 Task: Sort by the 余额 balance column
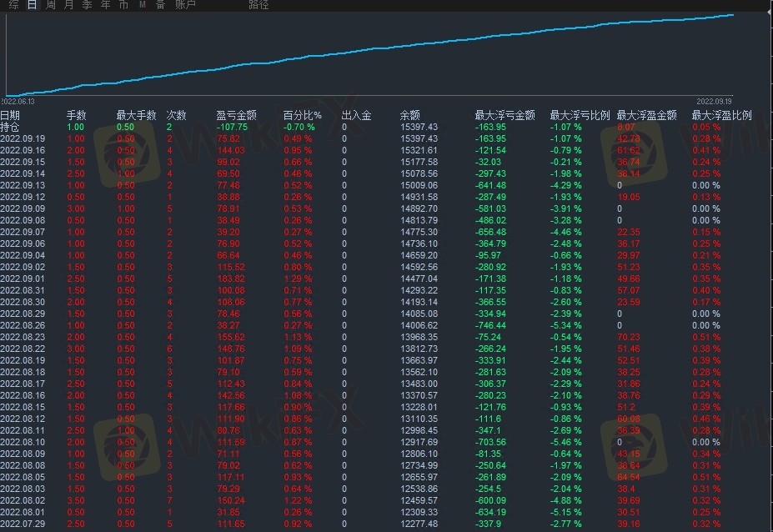click(x=409, y=116)
